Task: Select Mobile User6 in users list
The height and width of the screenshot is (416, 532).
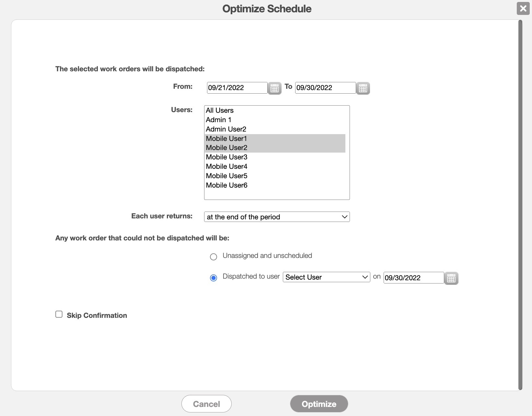Action: point(227,185)
